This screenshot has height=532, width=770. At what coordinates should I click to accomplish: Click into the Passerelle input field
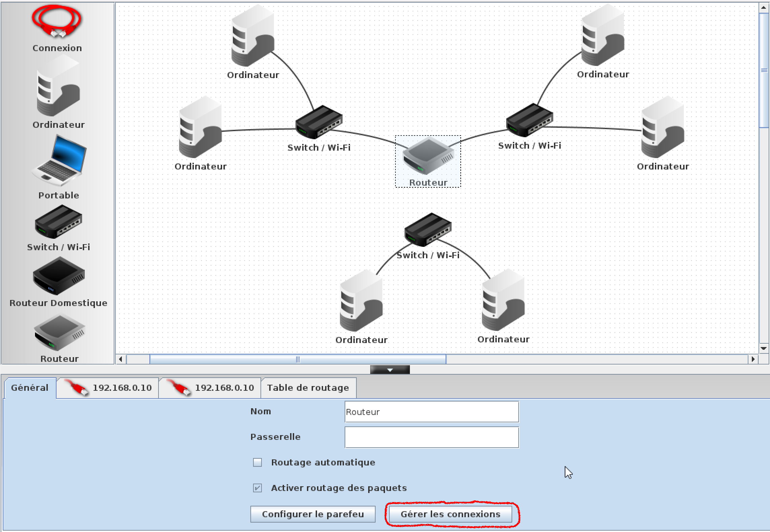(x=431, y=437)
